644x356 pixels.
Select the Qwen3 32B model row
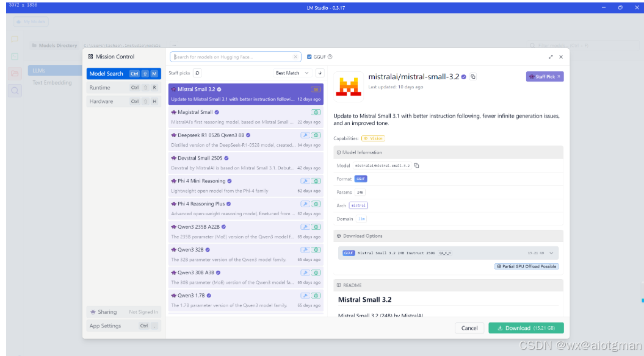[246, 255]
